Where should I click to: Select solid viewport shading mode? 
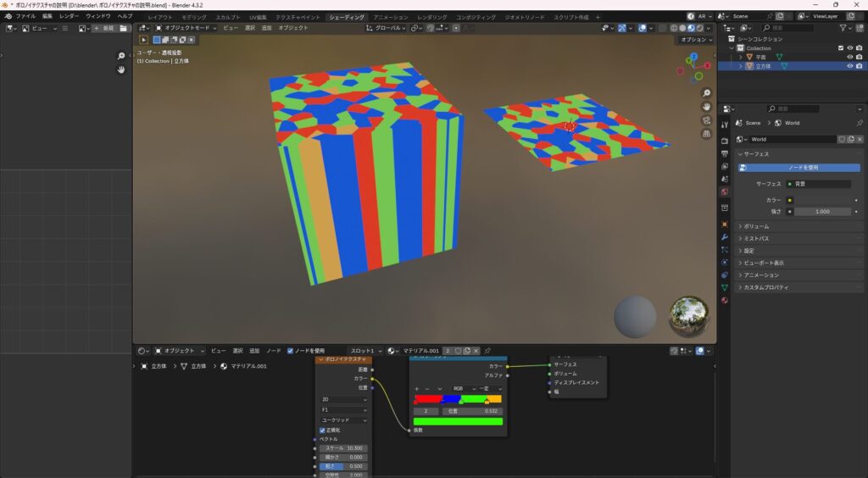682,28
